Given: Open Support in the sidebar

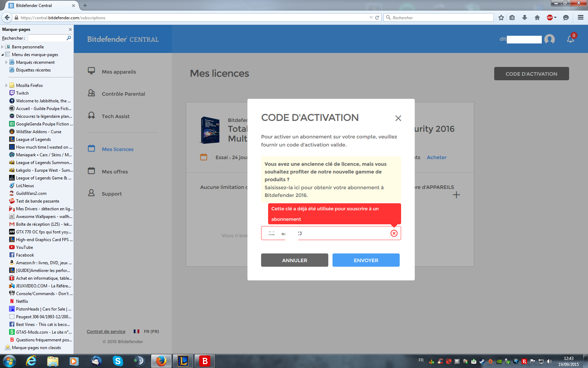Looking at the screenshot, I should click(112, 194).
